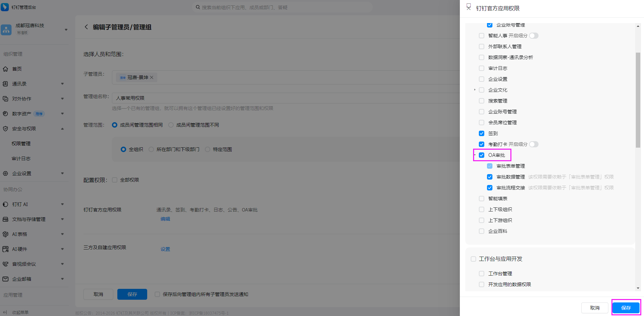Screen dimensions: 644x316
Task: Expand the 钉钉 AI menu arrow
Action: [62, 204]
